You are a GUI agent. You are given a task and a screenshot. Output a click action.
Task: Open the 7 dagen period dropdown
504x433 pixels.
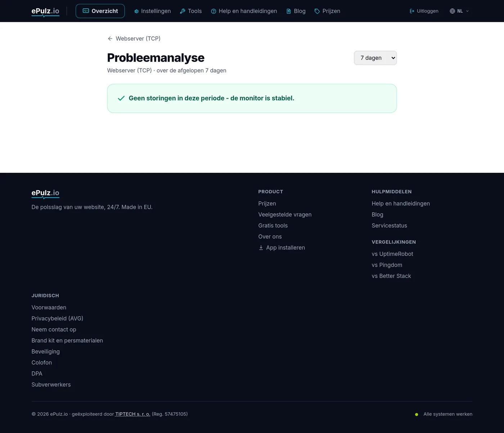pyautogui.click(x=375, y=58)
